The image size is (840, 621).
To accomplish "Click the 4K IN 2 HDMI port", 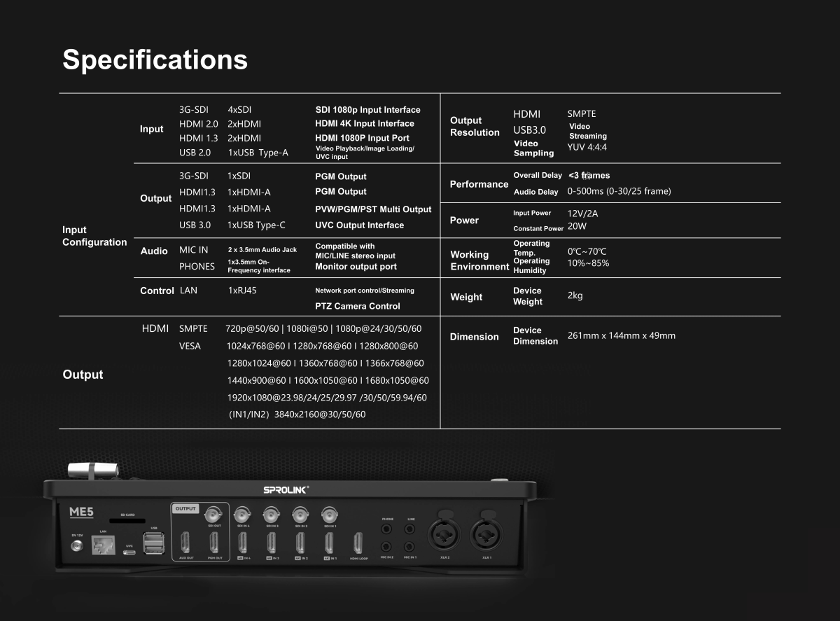I will point(300,543).
